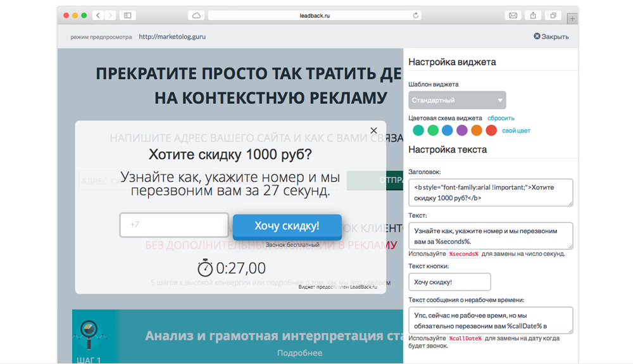This screenshot has width=633, height=364.
Task: Open a new tab with the plus icon
Action: pyautogui.click(x=572, y=18)
